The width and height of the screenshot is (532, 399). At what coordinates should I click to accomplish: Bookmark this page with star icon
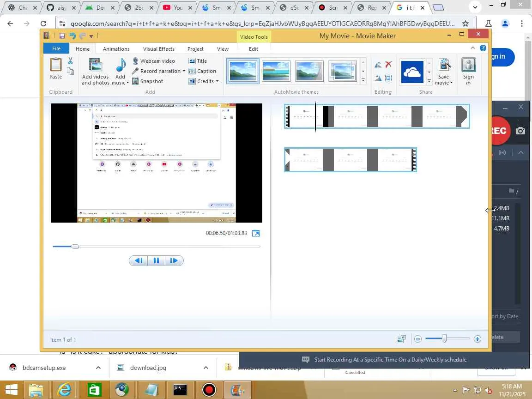pyautogui.click(x=465, y=24)
